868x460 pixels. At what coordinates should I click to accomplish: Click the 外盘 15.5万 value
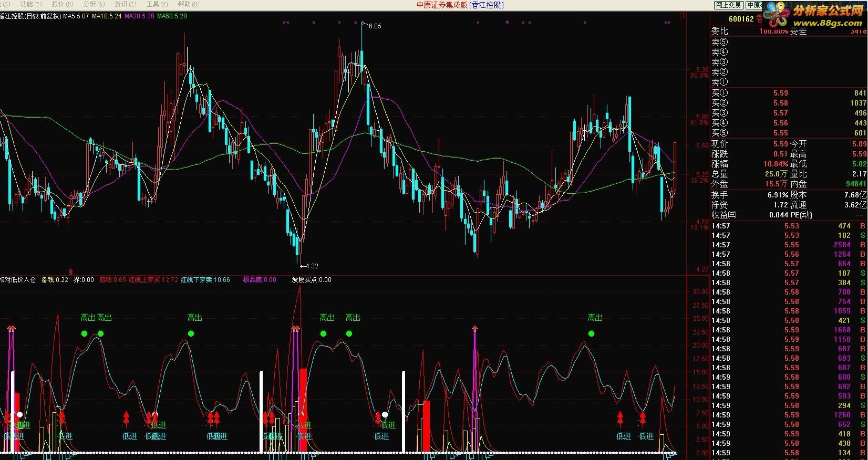tap(777, 184)
